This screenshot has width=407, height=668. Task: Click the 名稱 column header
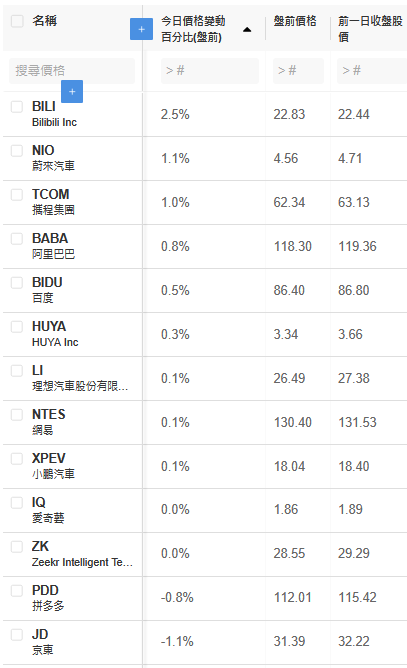pos(44,20)
